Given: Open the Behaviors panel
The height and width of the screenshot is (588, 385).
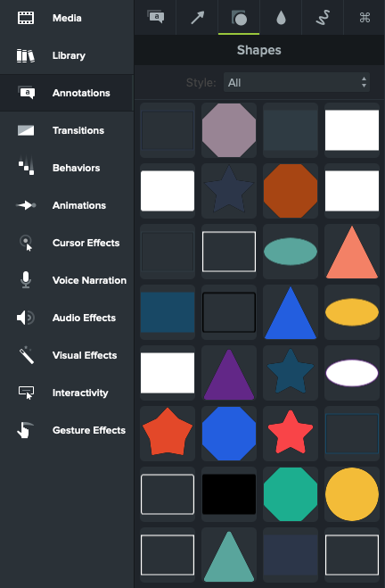Looking at the screenshot, I should coord(67,168).
